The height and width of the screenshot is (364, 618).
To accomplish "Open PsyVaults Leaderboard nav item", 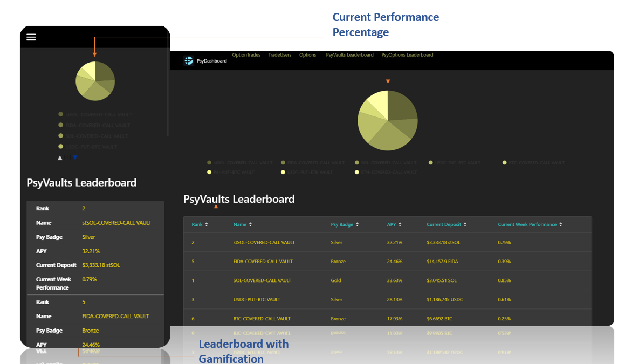I will (349, 55).
